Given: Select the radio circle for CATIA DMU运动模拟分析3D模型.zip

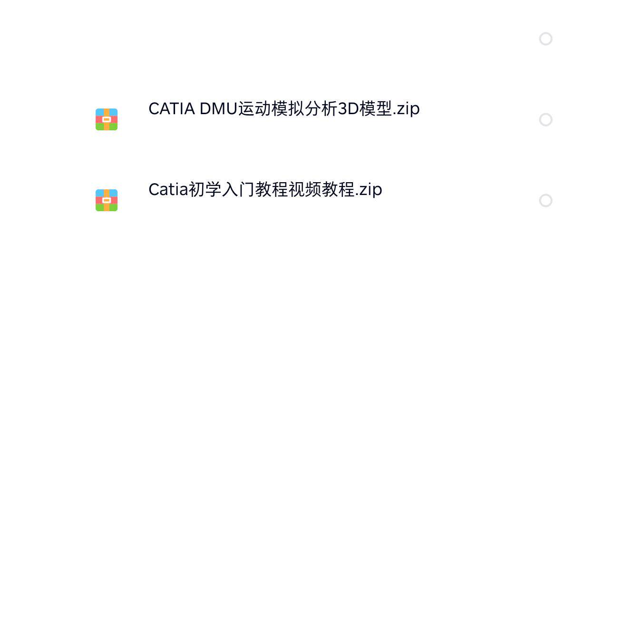Looking at the screenshot, I should [x=546, y=119].
